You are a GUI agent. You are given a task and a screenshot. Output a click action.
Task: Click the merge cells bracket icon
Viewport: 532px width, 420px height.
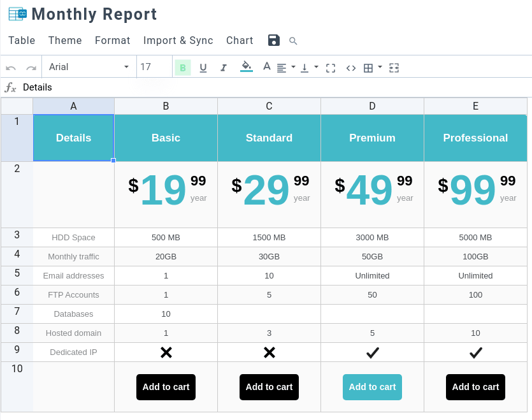pos(331,68)
